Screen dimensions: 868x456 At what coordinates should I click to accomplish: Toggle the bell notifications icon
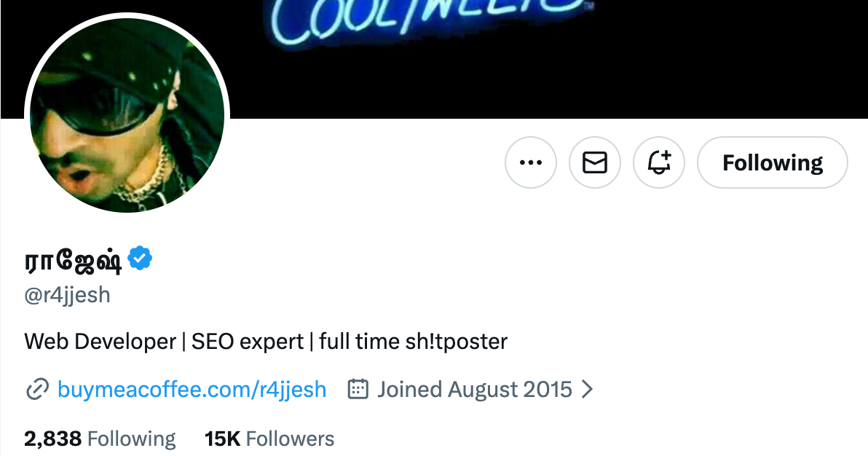[x=660, y=163]
